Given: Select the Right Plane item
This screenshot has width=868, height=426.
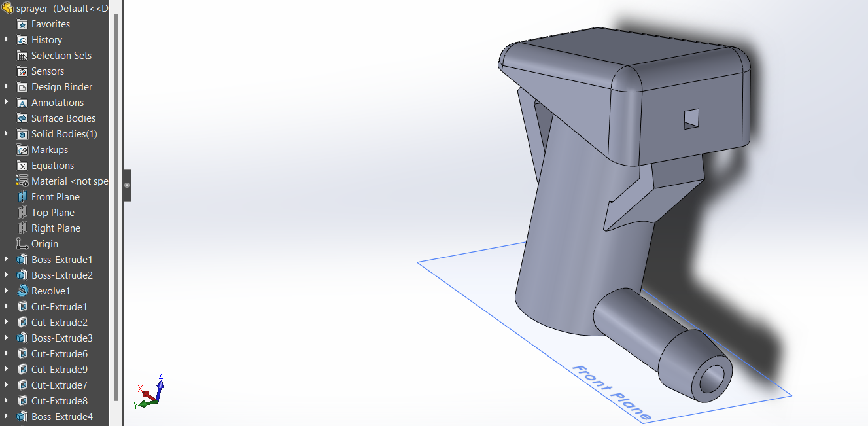Looking at the screenshot, I should coord(56,228).
